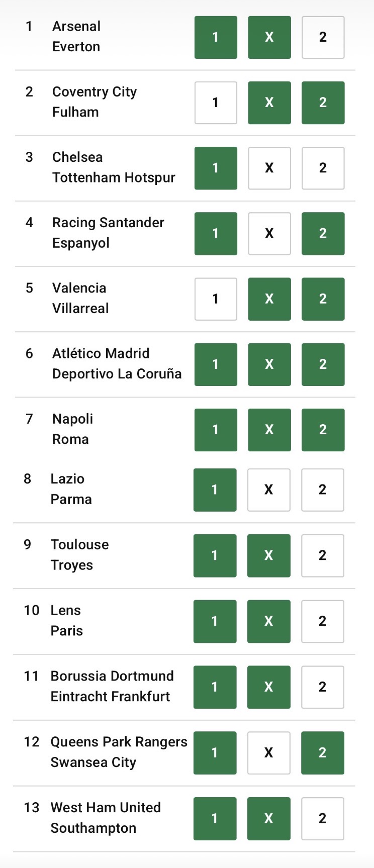Deselect draw (X) for Lens vs Paris
Viewport: 374px width, 868px height.
coord(268,621)
